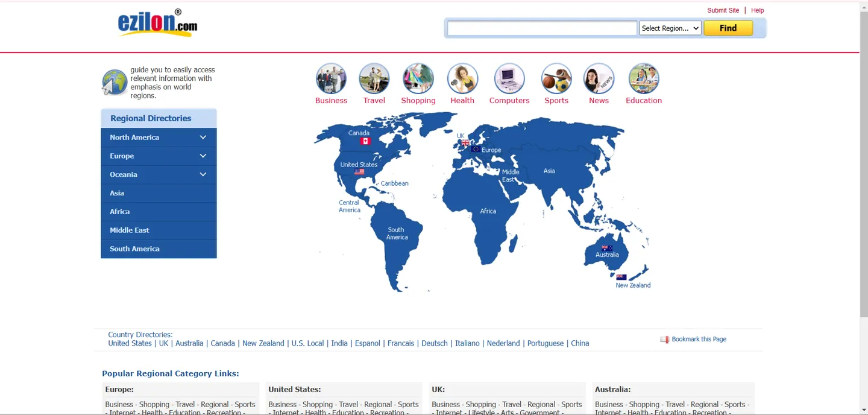Click the Europe: popular category heading
Image resolution: width=868 pixels, height=415 pixels.
pyautogui.click(x=119, y=390)
